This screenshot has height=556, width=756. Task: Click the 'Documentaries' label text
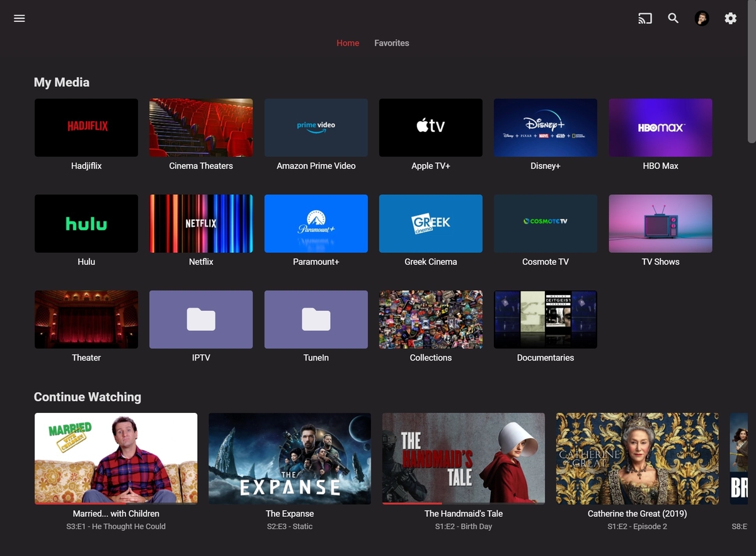tap(546, 357)
